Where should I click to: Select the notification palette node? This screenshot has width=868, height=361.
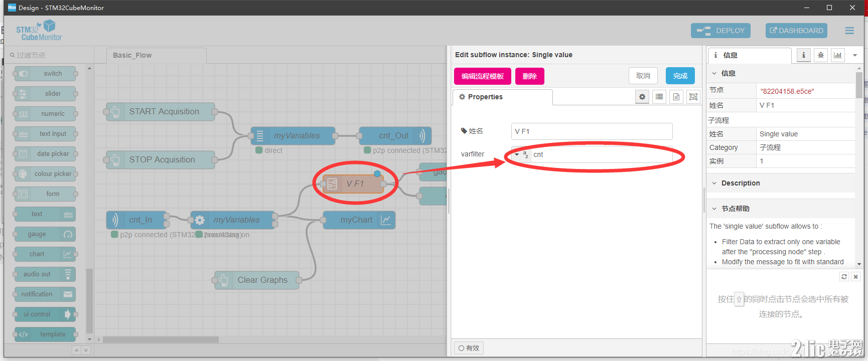point(45,294)
